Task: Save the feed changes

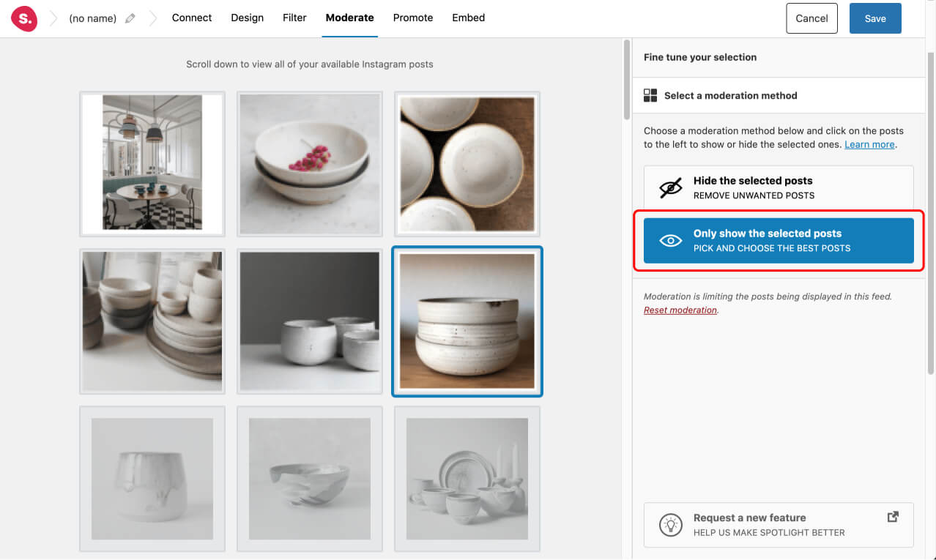Action: pos(875,18)
